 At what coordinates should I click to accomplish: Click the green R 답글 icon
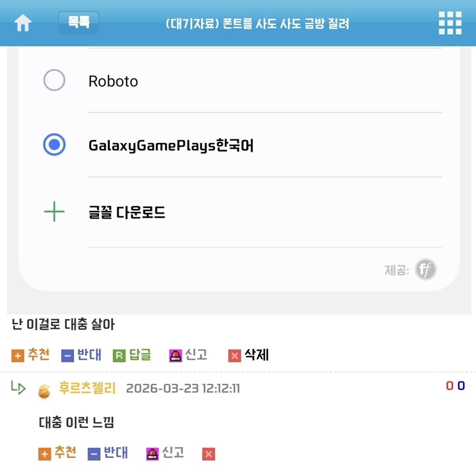pos(119,356)
